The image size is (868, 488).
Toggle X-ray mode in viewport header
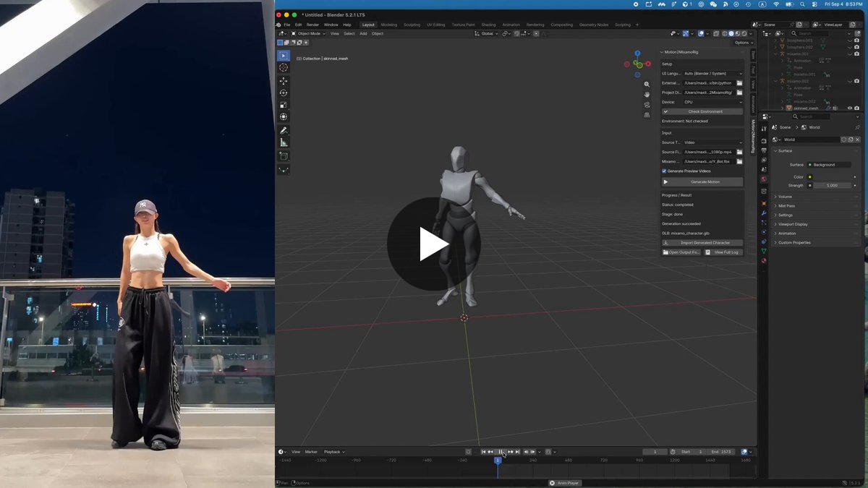(716, 33)
